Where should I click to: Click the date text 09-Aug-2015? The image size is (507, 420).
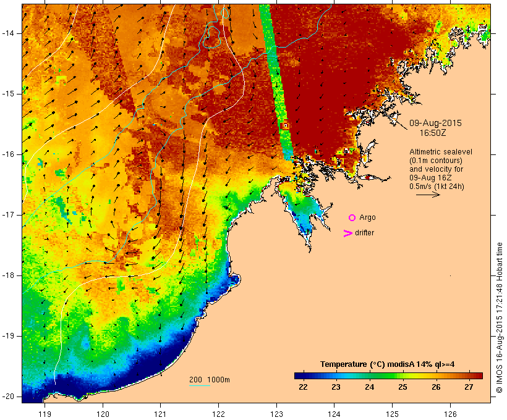tap(435, 123)
